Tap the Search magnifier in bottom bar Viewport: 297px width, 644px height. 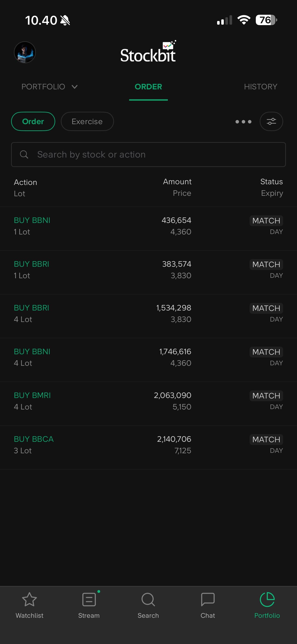click(x=148, y=600)
